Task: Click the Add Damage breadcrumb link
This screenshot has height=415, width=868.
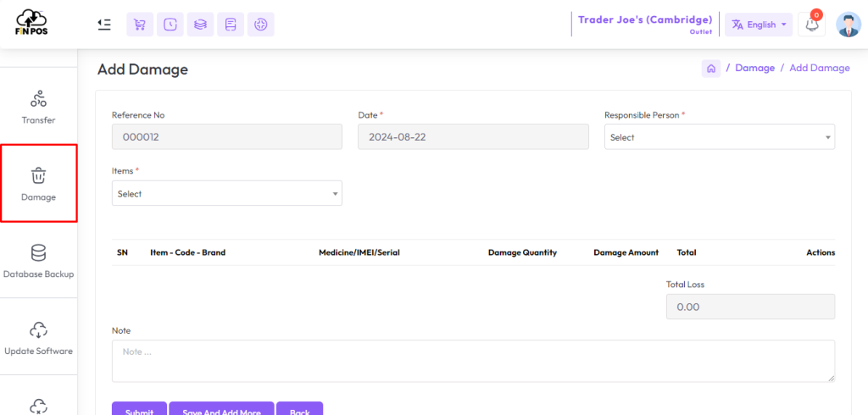Action: (x=820, y=68)
